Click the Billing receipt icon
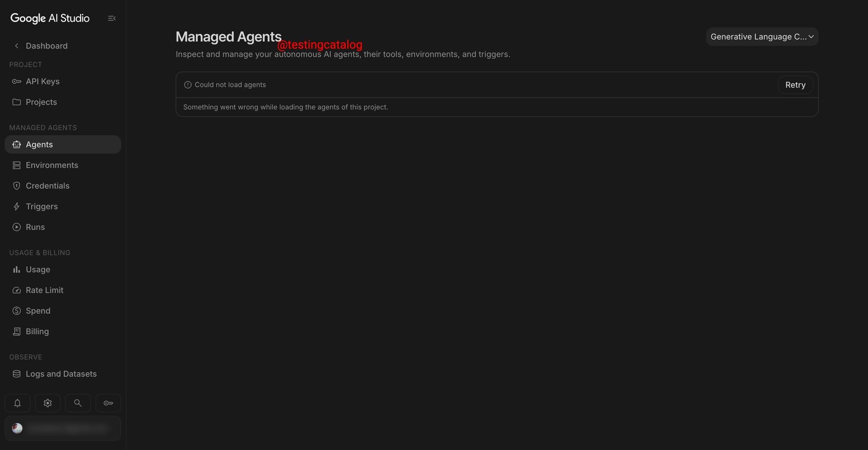Image resolution: width=868 pixels, height=450 pixels. click(x=16, y=331)
